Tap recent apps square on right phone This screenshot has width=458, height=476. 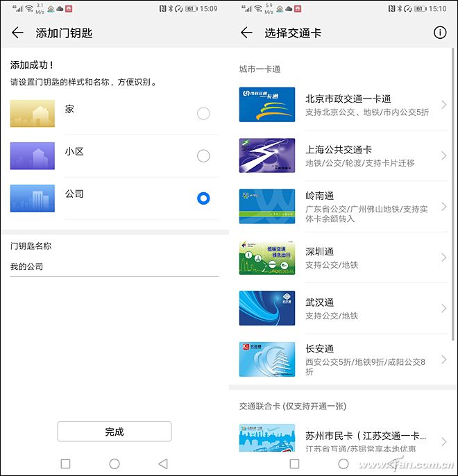coord(294,464)
